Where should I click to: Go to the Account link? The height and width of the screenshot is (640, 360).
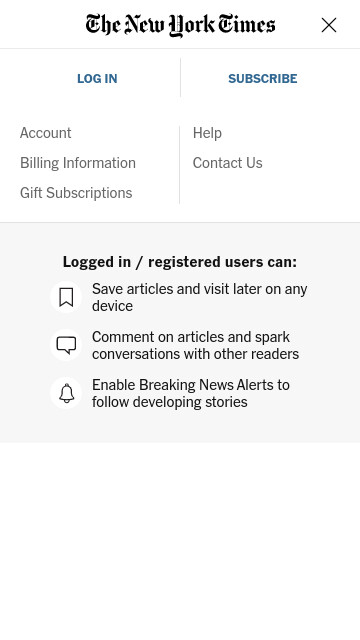tap(46, 133)
